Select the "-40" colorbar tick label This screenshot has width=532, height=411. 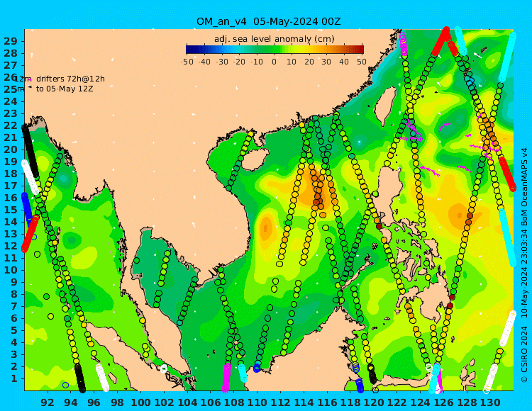pyautogui.click(x=205, y=62)
